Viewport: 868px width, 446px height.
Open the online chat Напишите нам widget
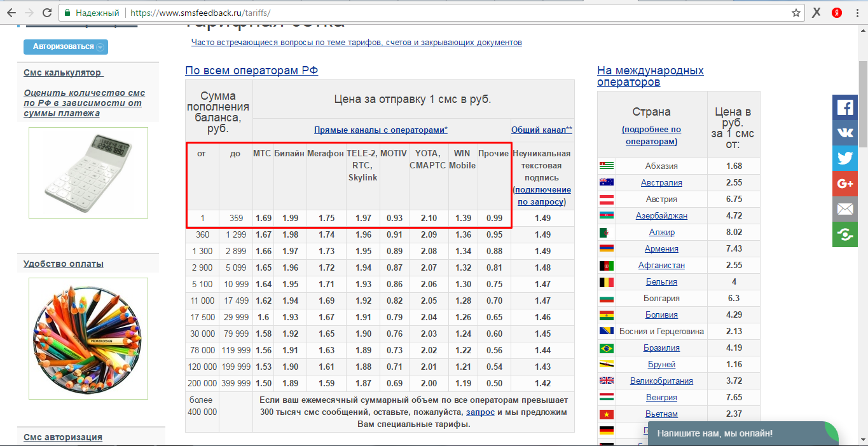(743, 433)
